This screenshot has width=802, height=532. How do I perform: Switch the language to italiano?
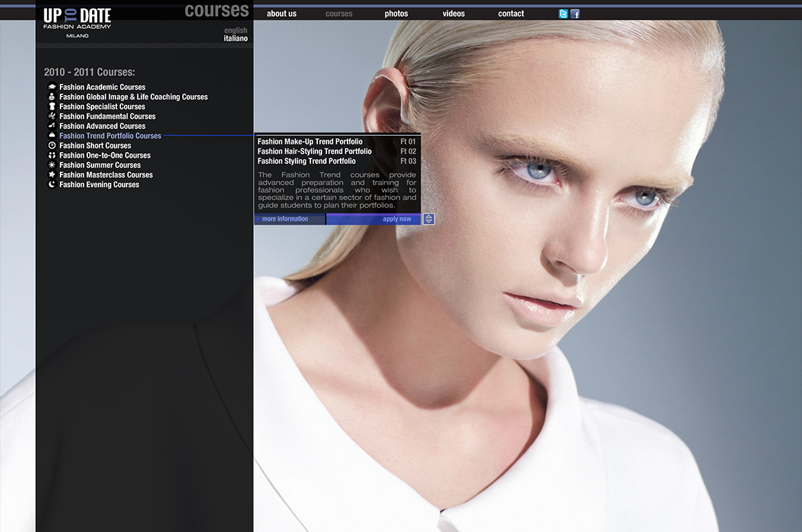click(x=236, y=39)
